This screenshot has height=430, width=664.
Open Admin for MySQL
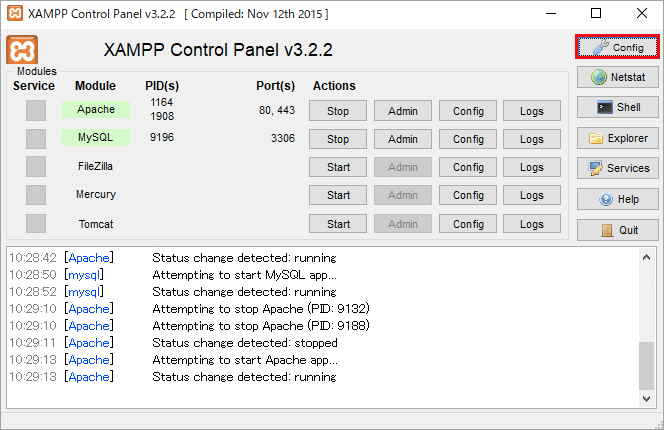coord(402,139)
